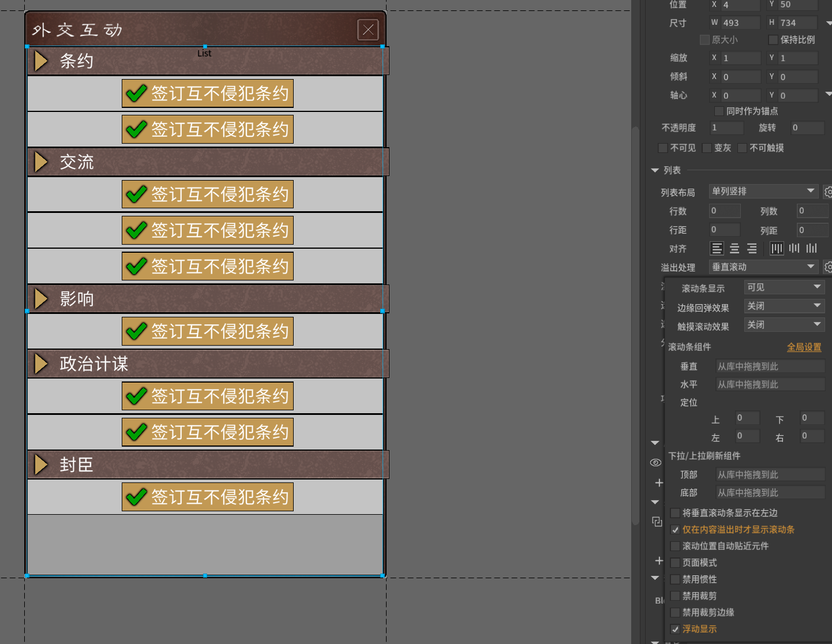Click the overlapping squares icon in side strip
Viewport: 832px width, 644px height.
(657, 522)
